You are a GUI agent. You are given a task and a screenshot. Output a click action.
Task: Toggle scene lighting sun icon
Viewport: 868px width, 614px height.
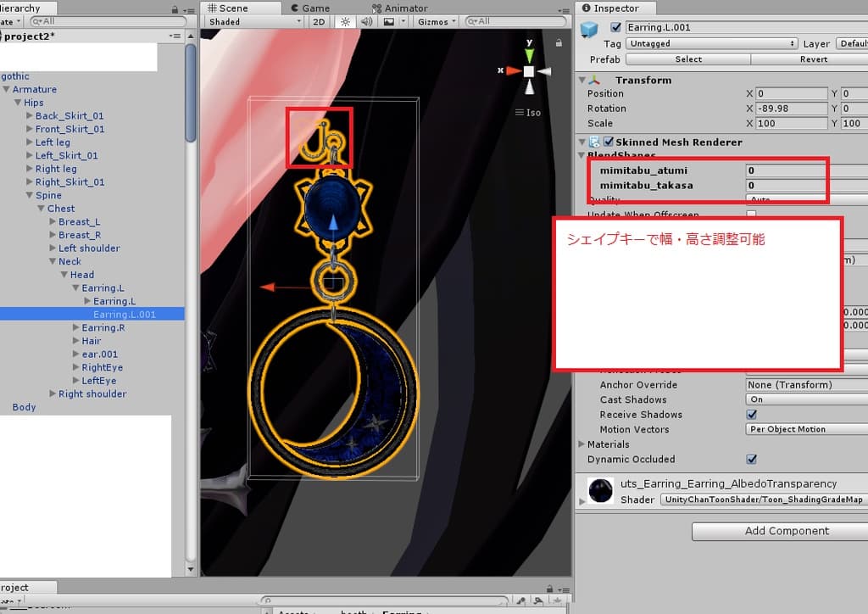(345, 22)
